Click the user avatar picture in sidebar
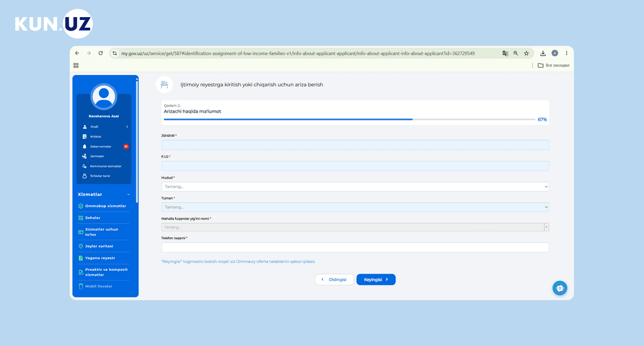This screenshot has width=644, height=346. click(104, 97)
